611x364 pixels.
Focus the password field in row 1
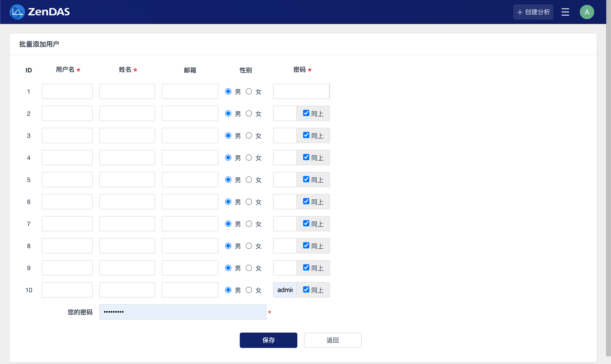click(301, 92)
